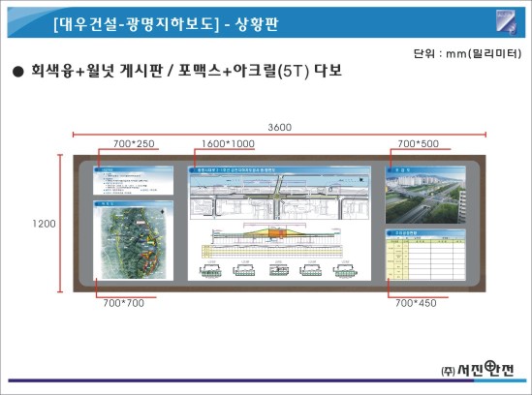Select the aerial city photo panel
Image resolution: width=532 pixels, height=395 pixels.
[x=425, y=195]
